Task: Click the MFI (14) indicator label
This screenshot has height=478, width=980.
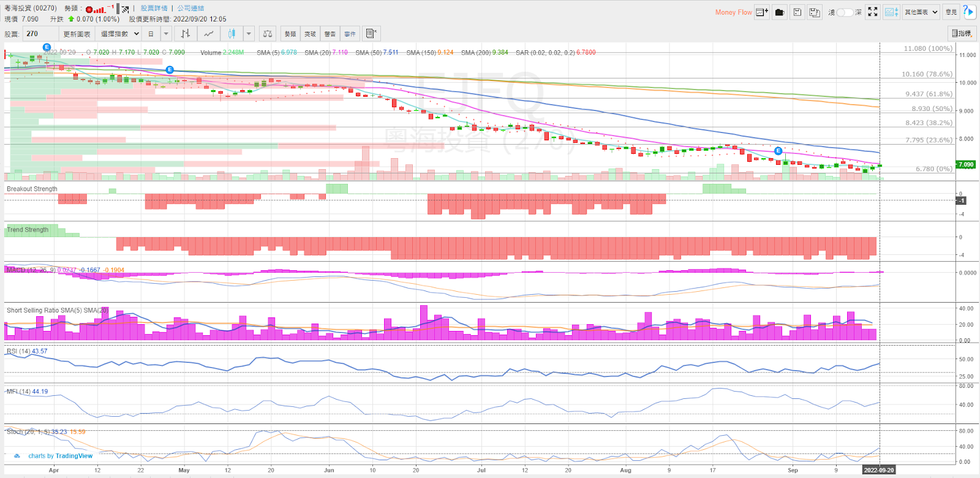Action: 18,392
